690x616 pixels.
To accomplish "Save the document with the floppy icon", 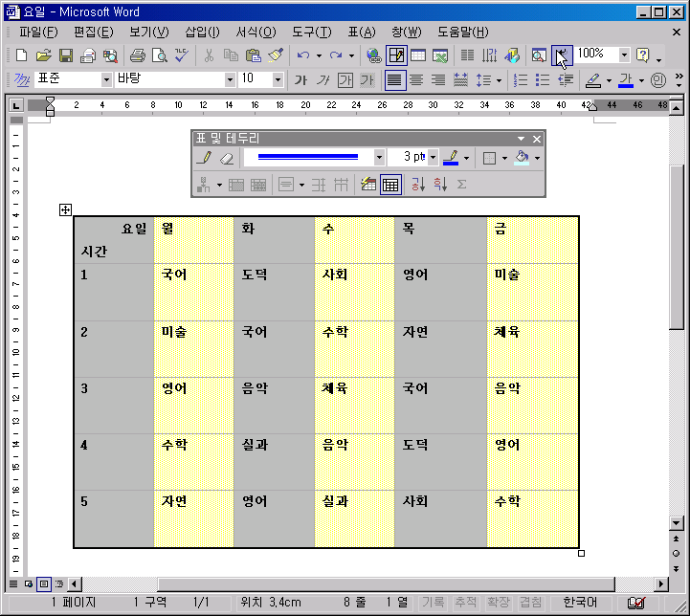I will [x=66, y=55].
